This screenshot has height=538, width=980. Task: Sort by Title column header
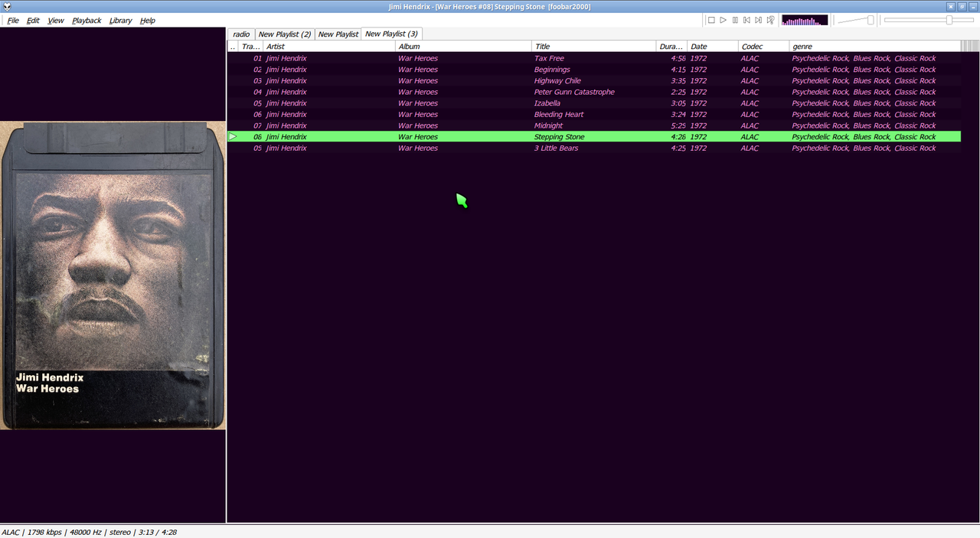pos(594,47)
